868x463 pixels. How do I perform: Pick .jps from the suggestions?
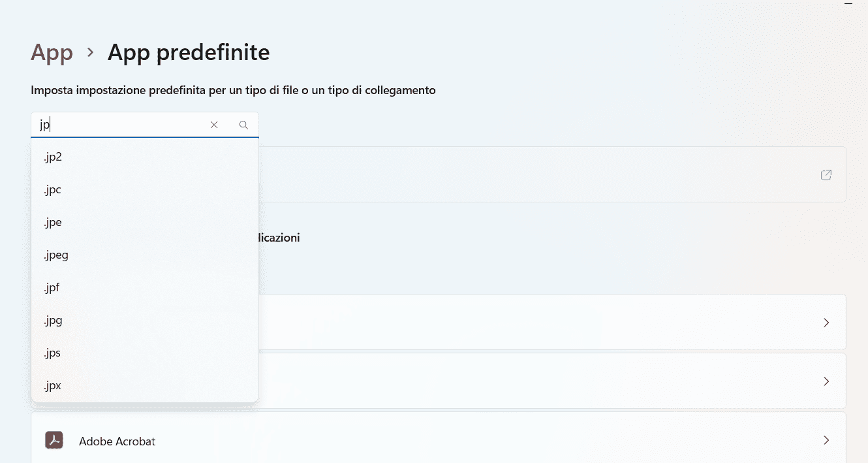point(52,353)
